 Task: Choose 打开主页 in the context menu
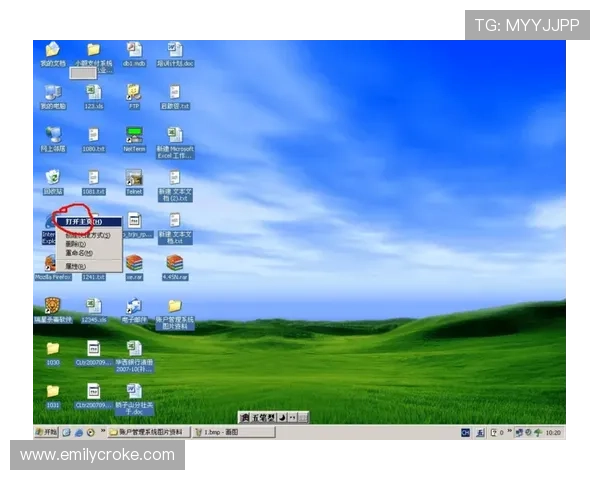coord(84,222)
